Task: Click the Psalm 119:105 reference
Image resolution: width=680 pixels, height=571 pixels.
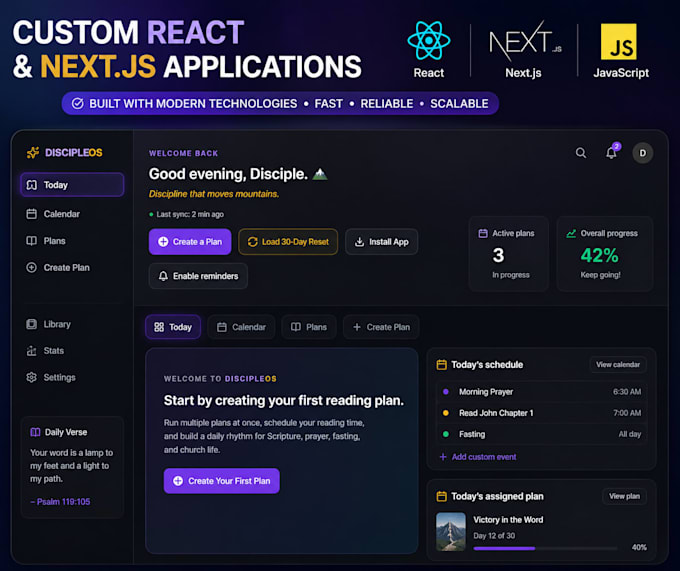Action: coord(60,502)
